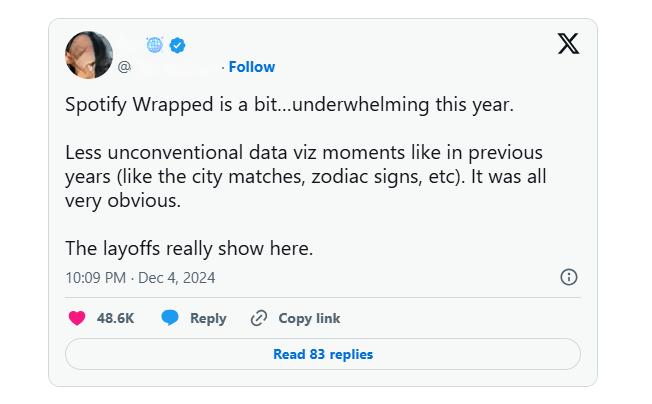Click the chain link copy icon

[259, 318]
